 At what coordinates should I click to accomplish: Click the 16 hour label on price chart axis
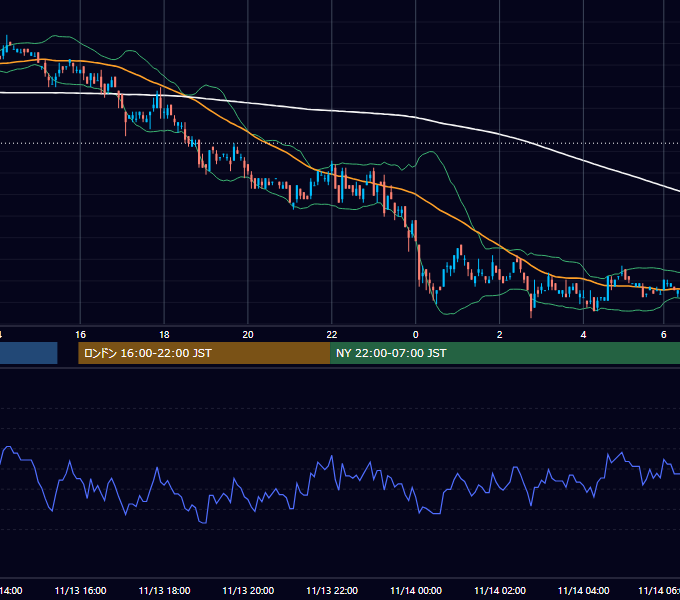(80, 335)
